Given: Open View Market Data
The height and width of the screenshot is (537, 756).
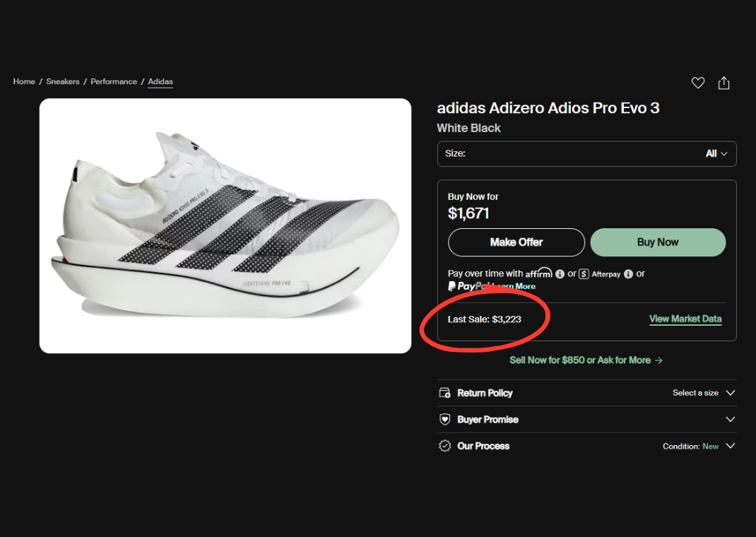Looking at the screenshot, I should pyautogui.click(x=685, y=319).
